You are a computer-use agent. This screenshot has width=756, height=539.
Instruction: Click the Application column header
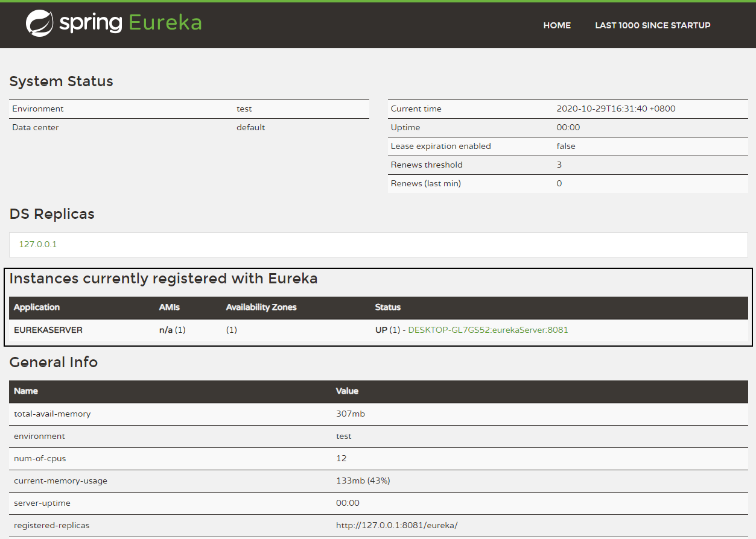point(37,307)
